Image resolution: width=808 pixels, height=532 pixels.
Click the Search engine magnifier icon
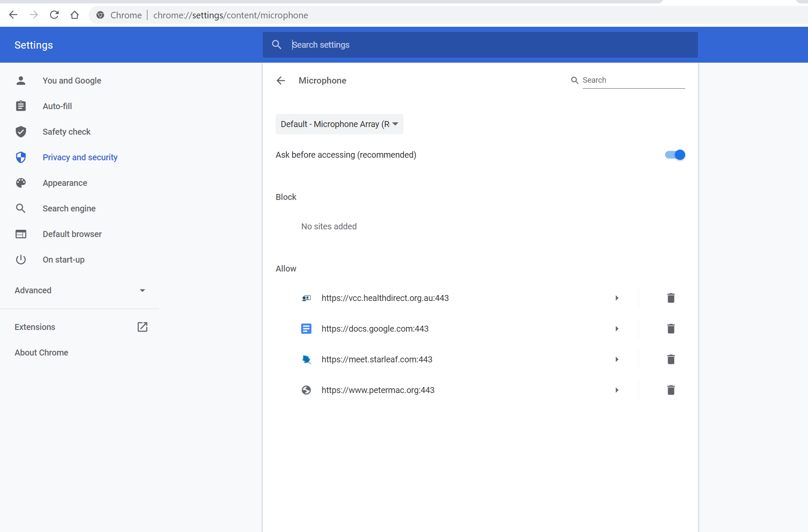(x=21, y=208)
